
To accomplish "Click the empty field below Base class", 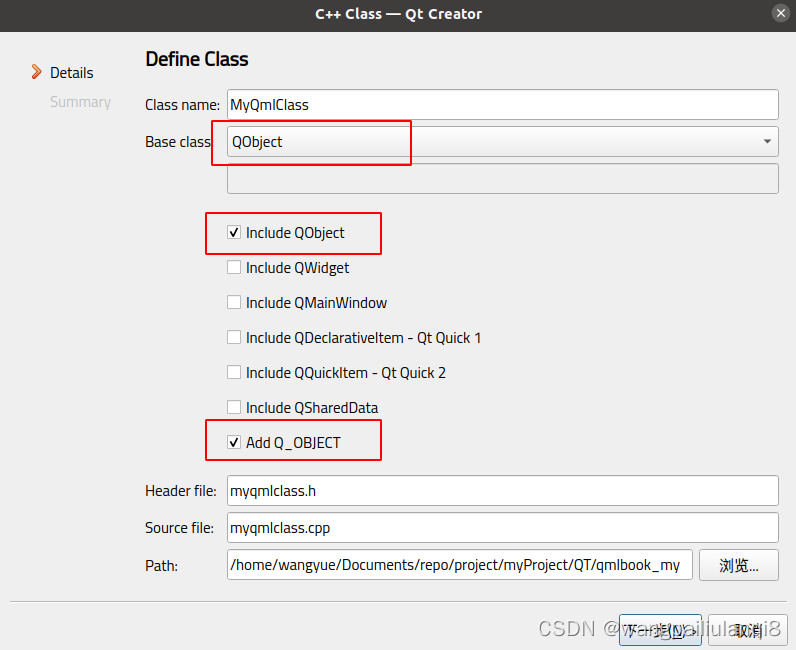I will pos(503,178).
